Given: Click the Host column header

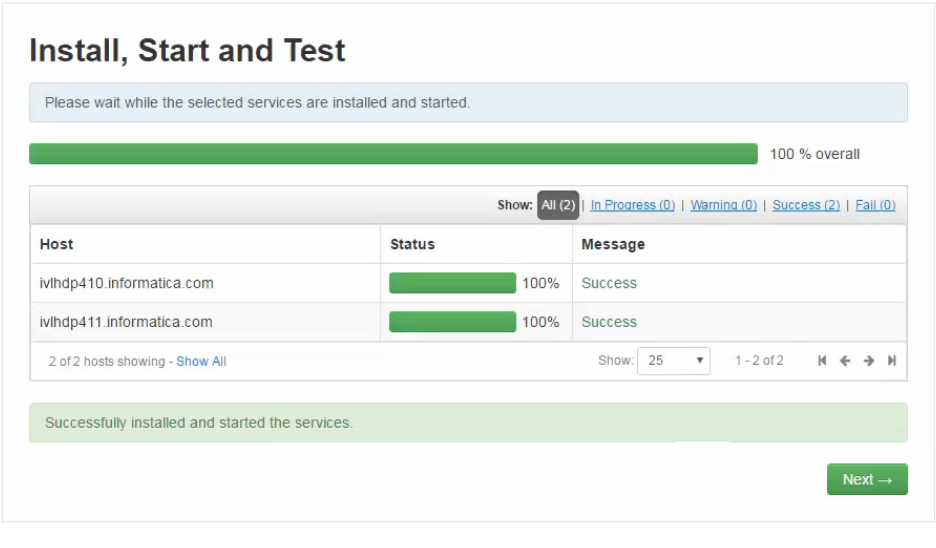Looking at the screenshot, I should 56,244.
